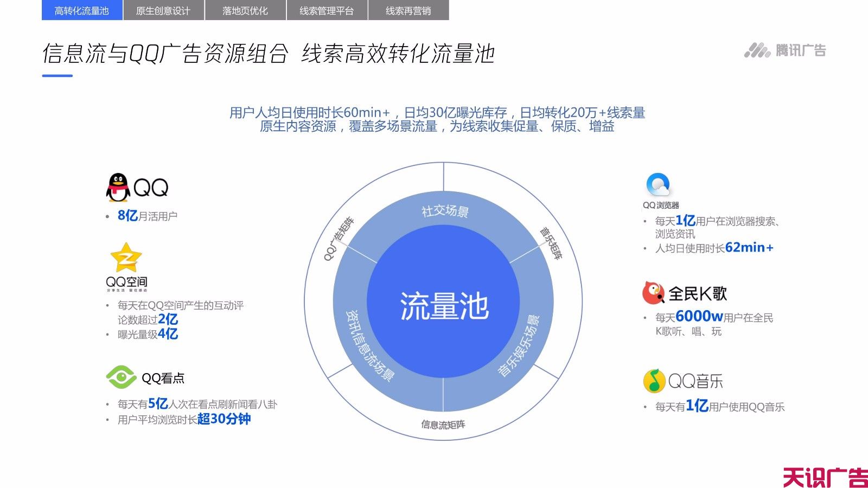Select the 社交场景 ring segment

(x=445, y=211)
